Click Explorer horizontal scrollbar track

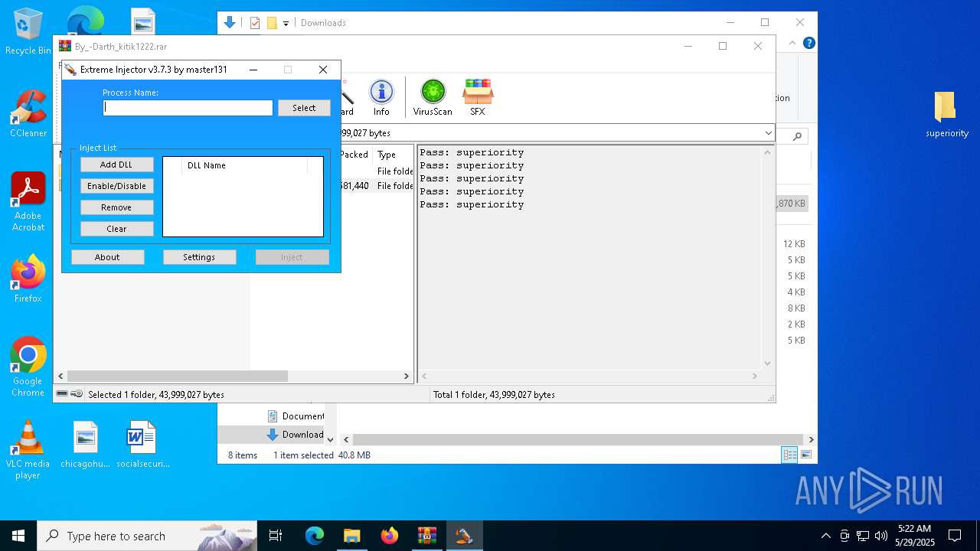pyautogui.click(x=578, y=440)
